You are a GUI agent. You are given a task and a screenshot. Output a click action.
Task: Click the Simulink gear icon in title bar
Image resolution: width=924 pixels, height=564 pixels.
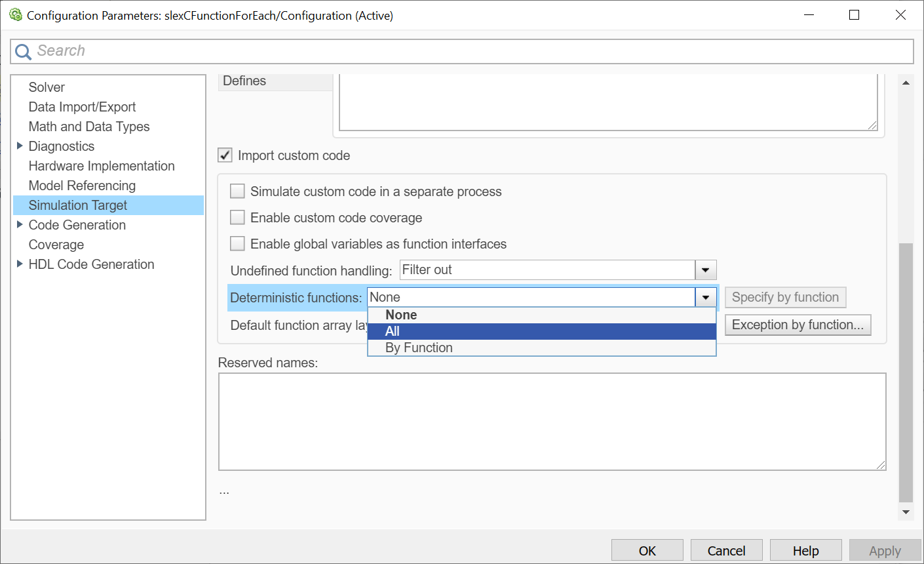point(16,15)
